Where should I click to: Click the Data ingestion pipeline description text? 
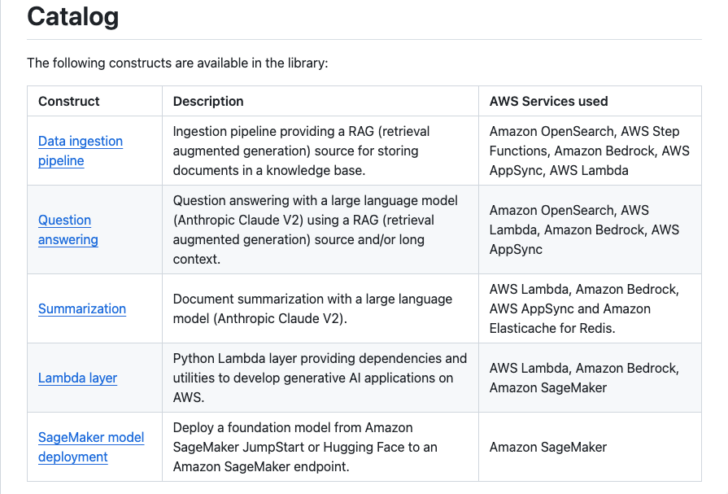(308, 150)
